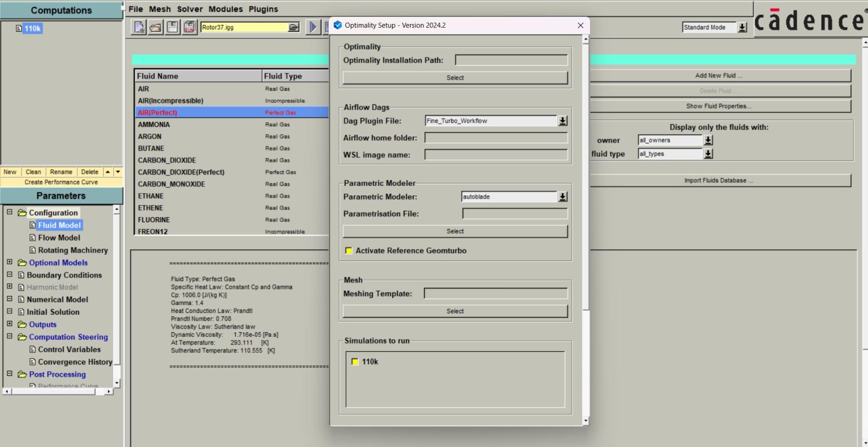The height and width of the screenshot is (447, 868).
Task: Click the Numerical Model page icon
Action: point(21,299)
